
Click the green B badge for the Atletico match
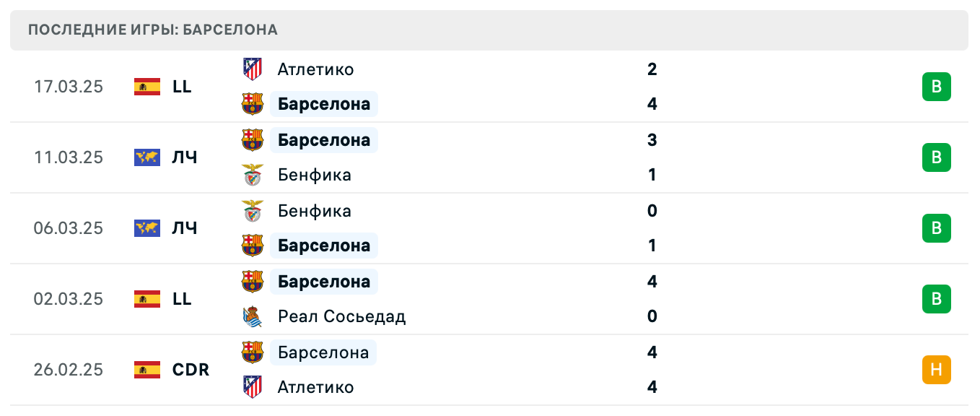(x=937, y=87)
